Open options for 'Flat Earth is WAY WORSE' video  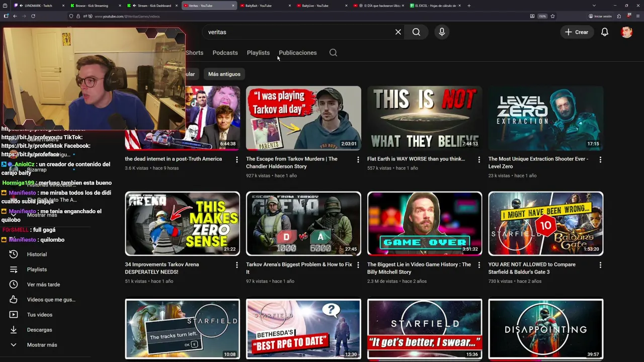click(x=479, y=159)
